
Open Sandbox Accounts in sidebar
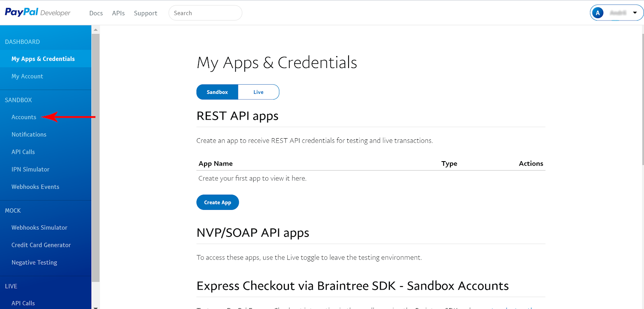[24, 117]
